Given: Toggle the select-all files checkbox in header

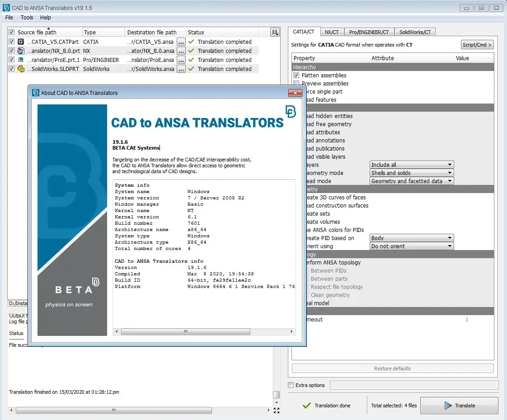Looking at the screenshot, I should 12,32.
